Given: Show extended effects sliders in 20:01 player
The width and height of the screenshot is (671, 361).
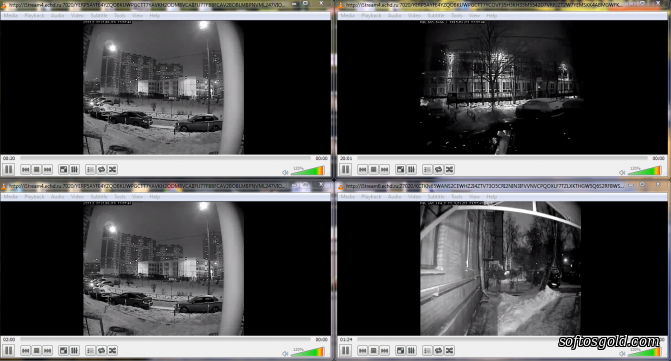Looking at the screenshot, I should [x=411, y=169].
